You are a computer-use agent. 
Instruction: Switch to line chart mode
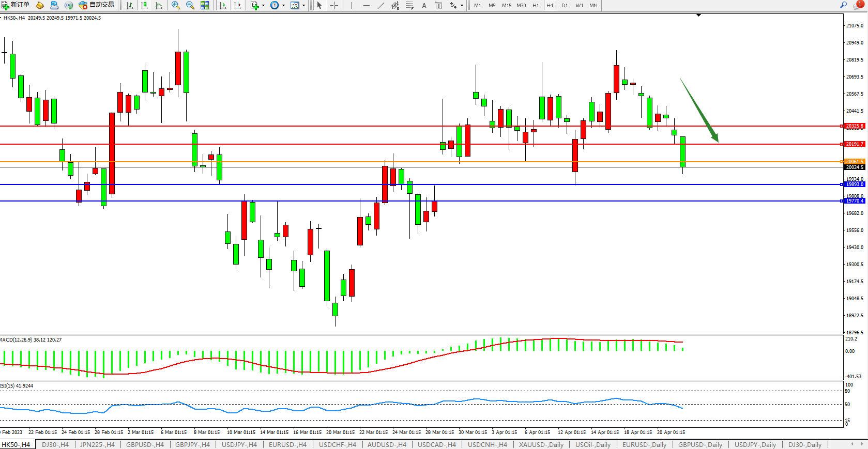(159, 5)
